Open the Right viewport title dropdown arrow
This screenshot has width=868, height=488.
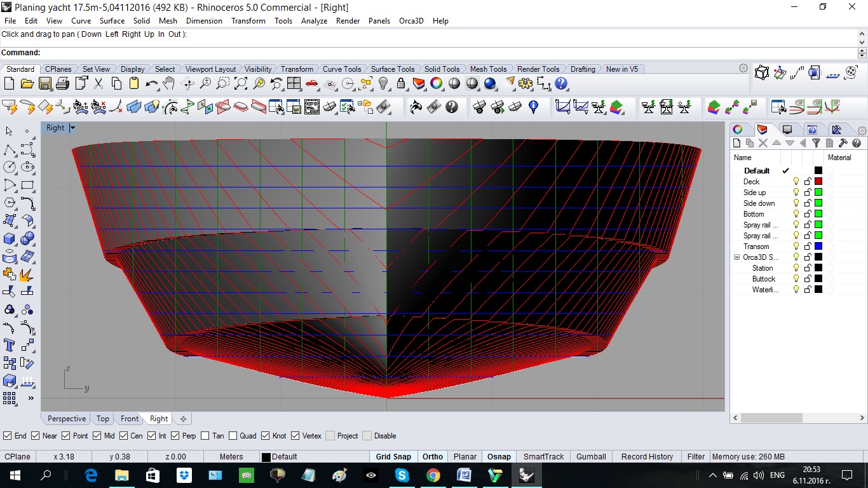pyautogui.click(x=72, y=128)
